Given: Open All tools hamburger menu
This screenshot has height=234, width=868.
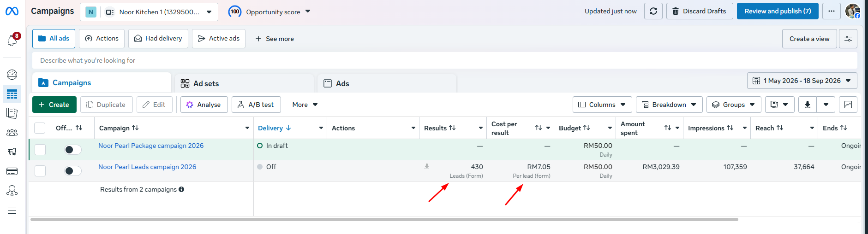Looking at the screenshot, I should [12, 211].
